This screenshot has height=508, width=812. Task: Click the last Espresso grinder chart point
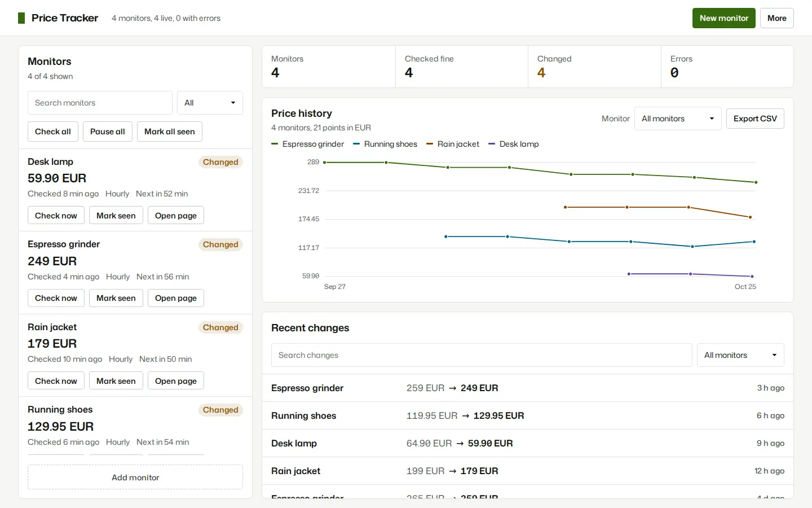point(756,182)
